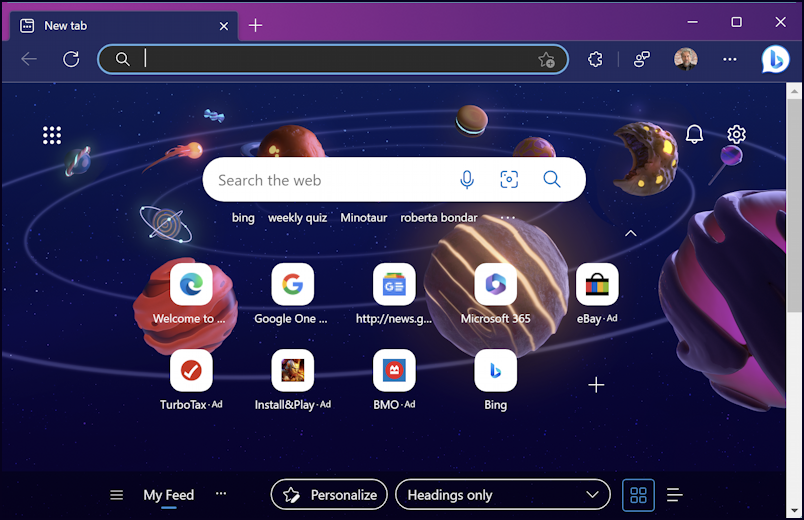804x520 pixels.
Task: Close the New tab tab
Action: [224, 26]
